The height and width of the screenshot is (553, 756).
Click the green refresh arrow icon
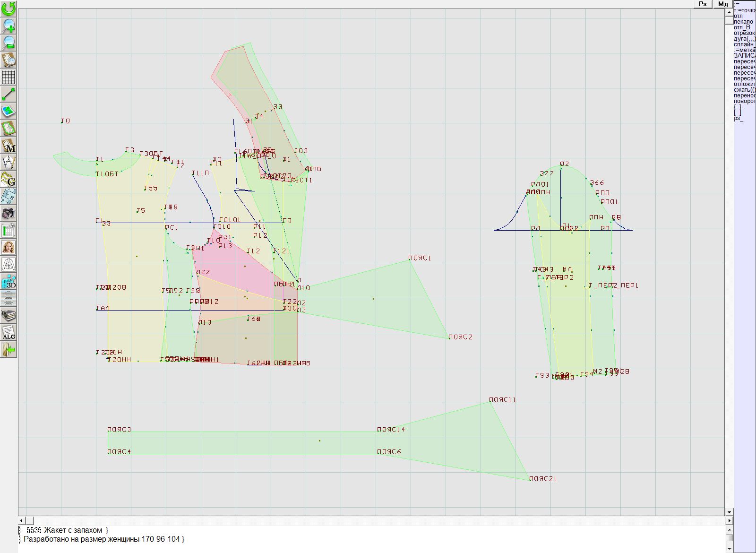(x=9, y=8)
